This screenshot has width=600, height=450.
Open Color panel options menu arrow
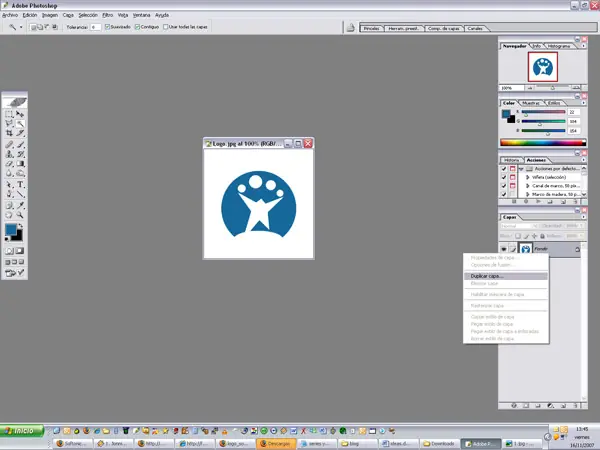tap(583, 103)
